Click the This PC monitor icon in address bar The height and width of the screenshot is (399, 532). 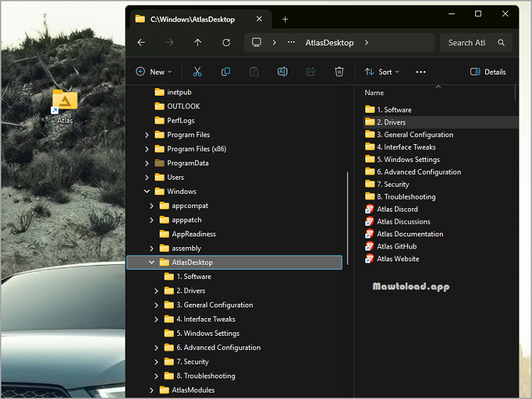point(257,43)
